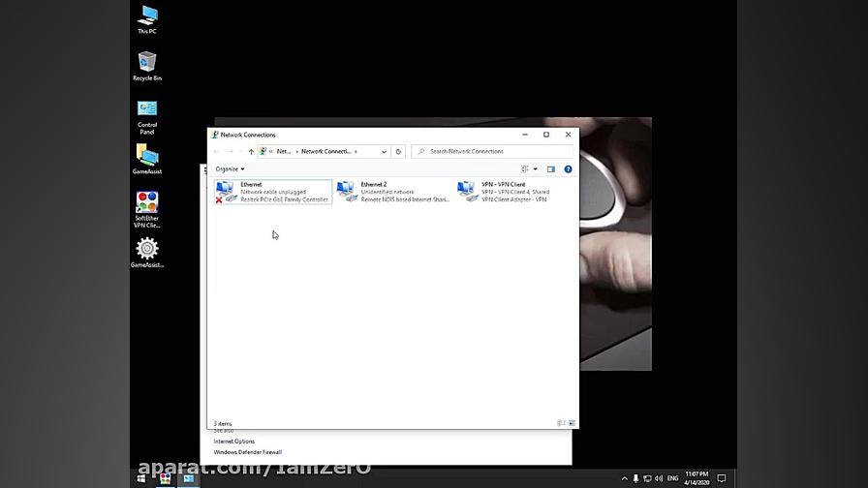Image resolution: width=868 pixels, height=488 pixels.
Task: Click the Network Connections title bar icon
Action: point(215,135)
